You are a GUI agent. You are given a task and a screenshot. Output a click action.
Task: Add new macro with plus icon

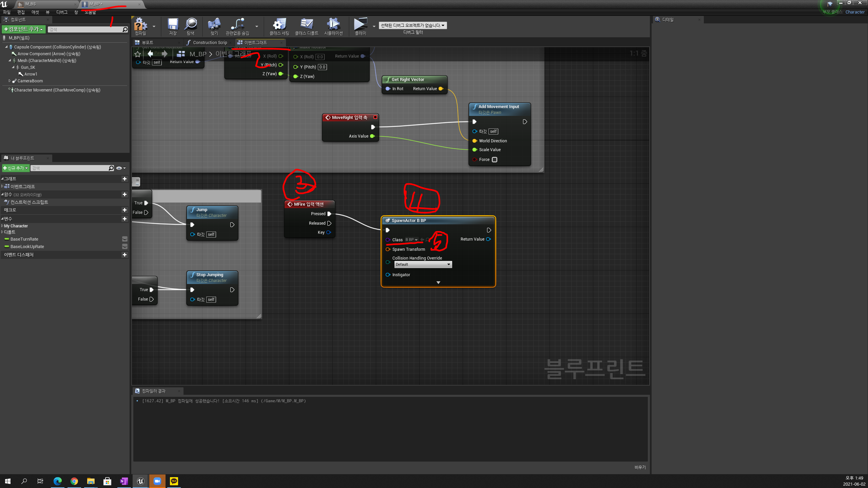pos(124,210)
